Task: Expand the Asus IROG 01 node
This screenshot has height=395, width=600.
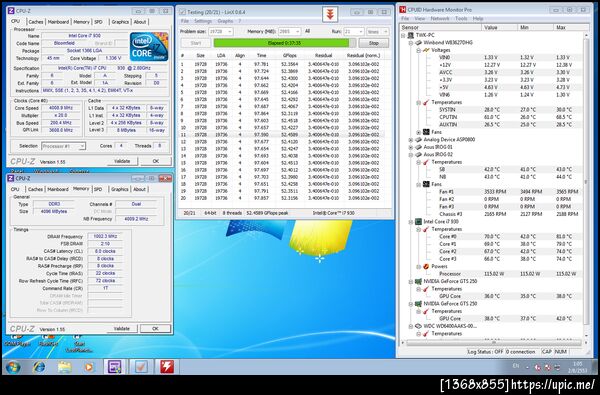Action: click(x=411, y=147)
